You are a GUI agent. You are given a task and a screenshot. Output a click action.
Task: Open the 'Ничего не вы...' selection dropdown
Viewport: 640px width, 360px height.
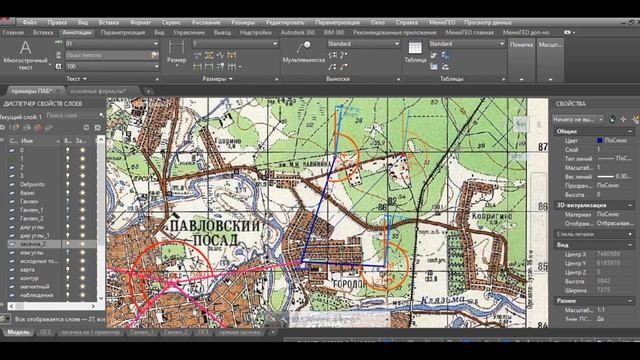pos(578,119)
